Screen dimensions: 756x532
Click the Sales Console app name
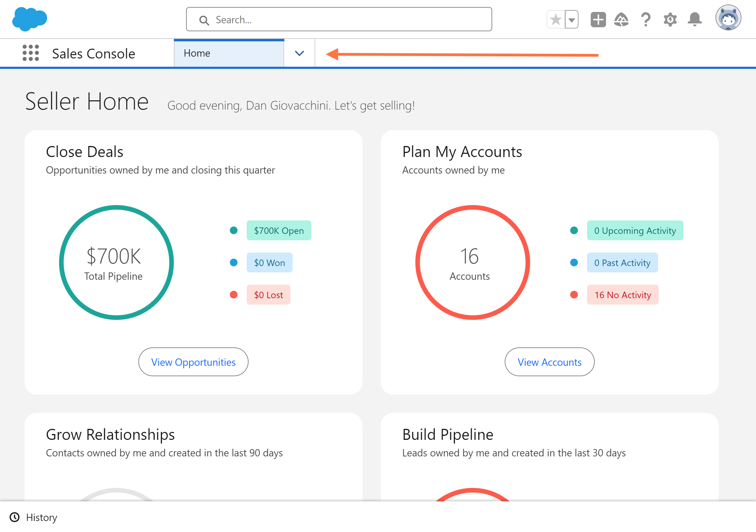(94, 54)
